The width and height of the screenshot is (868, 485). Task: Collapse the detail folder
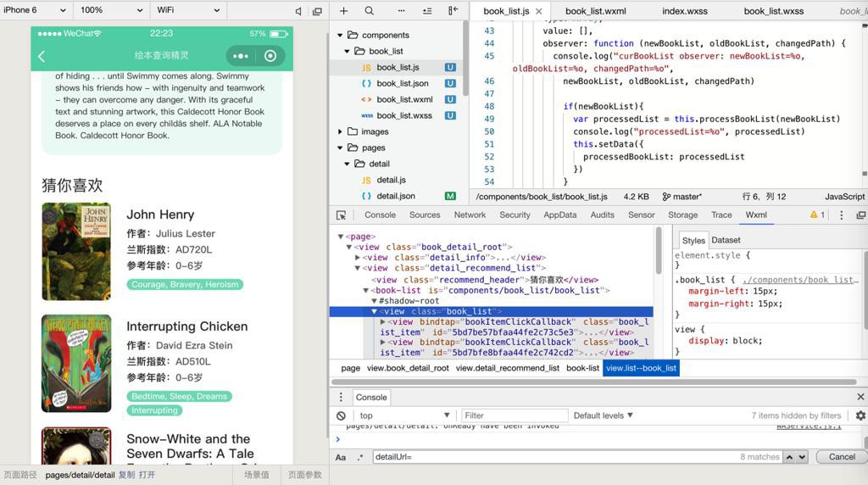347,164
